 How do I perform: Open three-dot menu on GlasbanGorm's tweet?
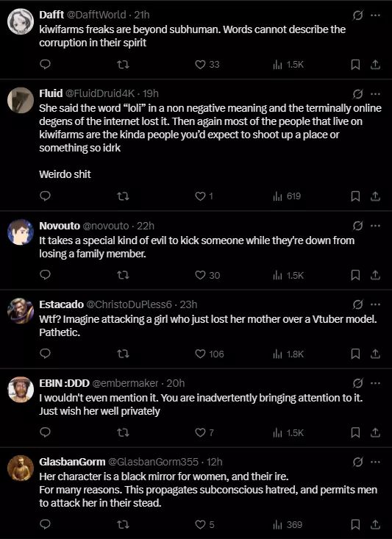click(376, 462)
